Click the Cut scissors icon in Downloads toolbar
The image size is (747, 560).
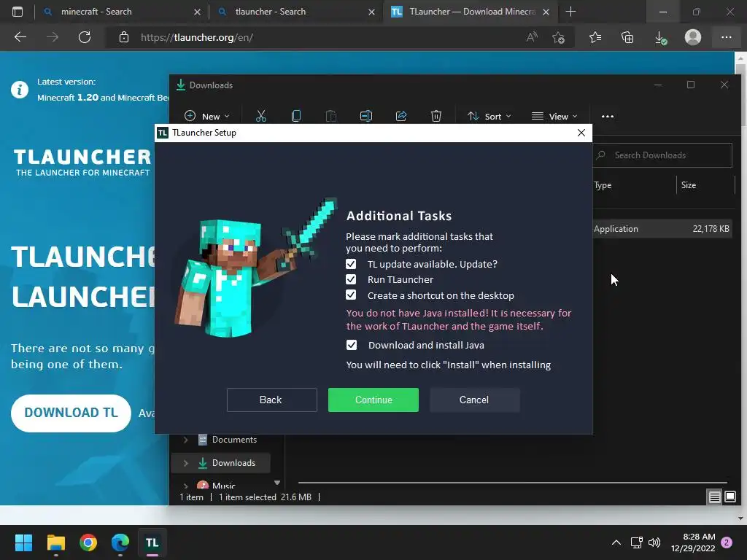coord(261,116)
